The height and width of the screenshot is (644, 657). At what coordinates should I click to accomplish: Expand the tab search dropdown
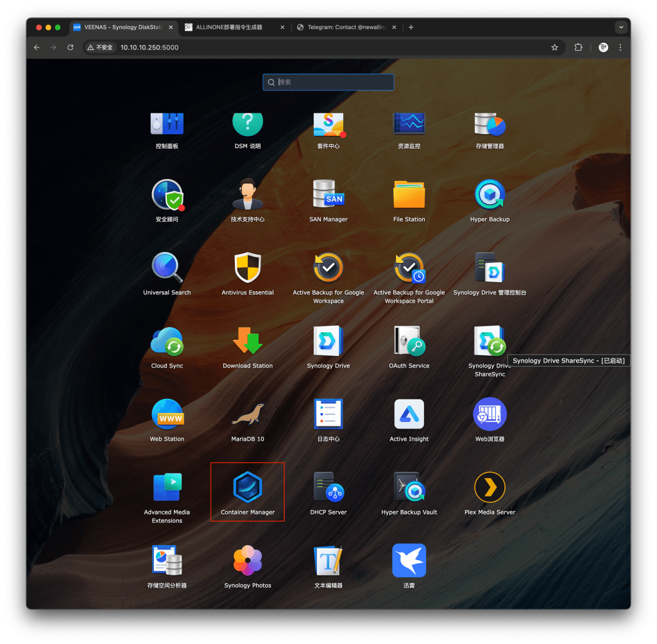(x=620, y=28)
